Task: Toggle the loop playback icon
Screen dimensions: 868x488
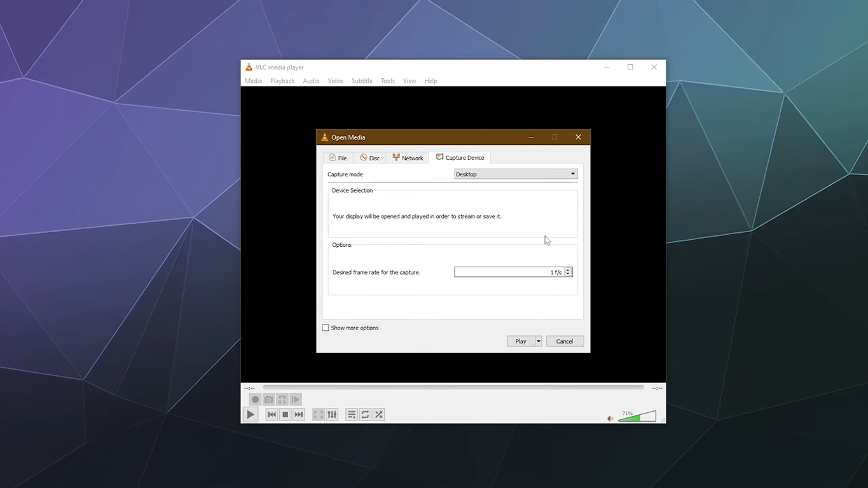Action: pos(365,414)
